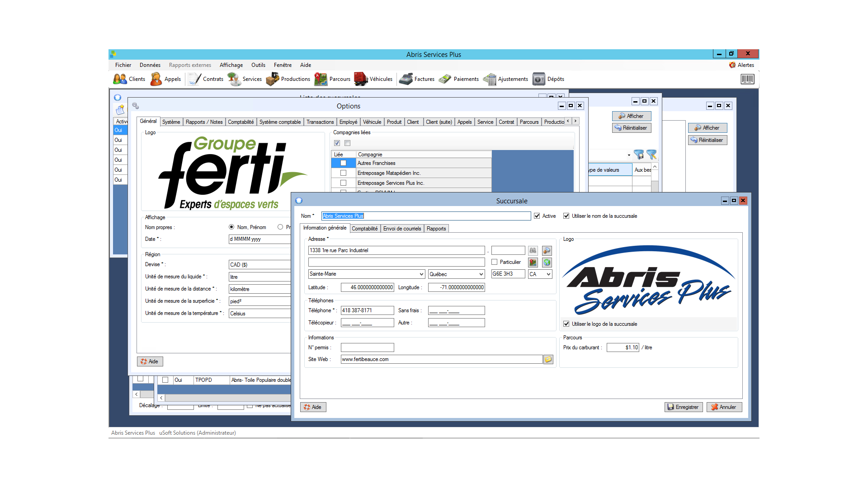Open the Véhicules truck icon

[373, 79]
